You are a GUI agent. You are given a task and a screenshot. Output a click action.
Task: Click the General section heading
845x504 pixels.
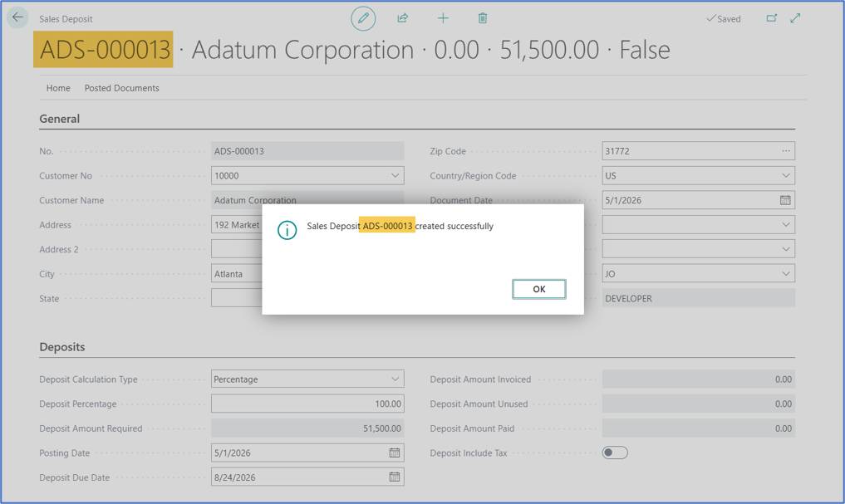(x=59, y=119)
